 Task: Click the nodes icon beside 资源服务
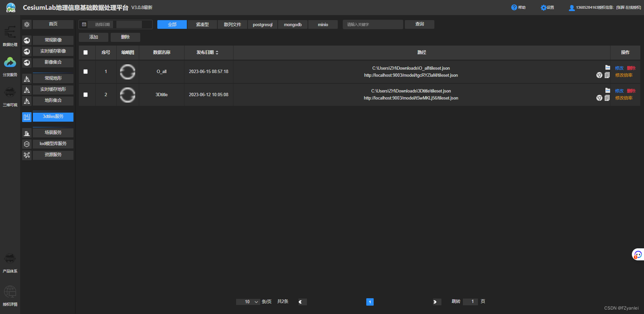click(27, 155)
